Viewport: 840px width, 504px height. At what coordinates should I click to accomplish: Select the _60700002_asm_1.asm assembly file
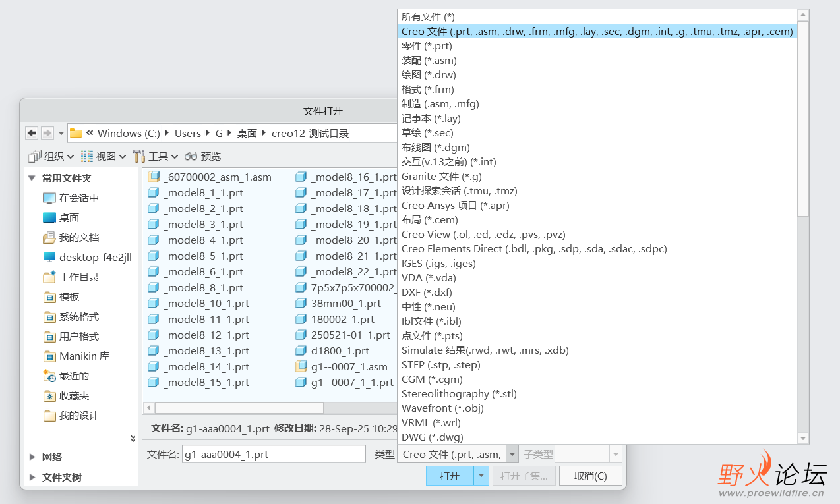(x=216, y=177)
